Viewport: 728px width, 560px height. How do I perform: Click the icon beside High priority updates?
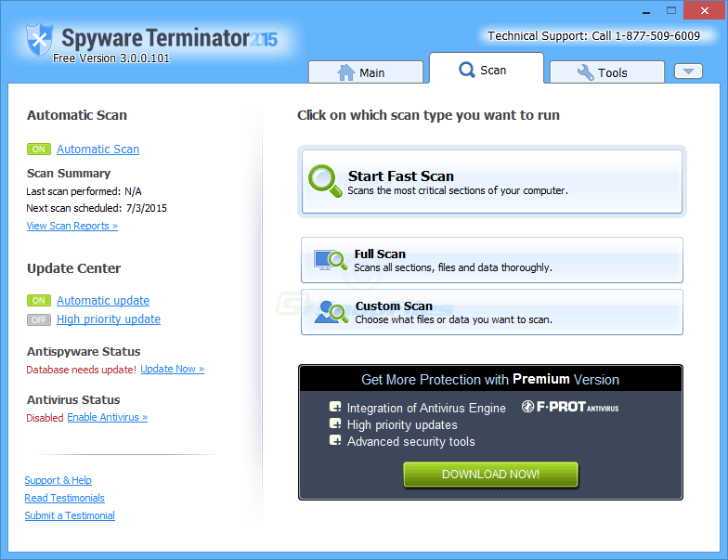[335, 423]
